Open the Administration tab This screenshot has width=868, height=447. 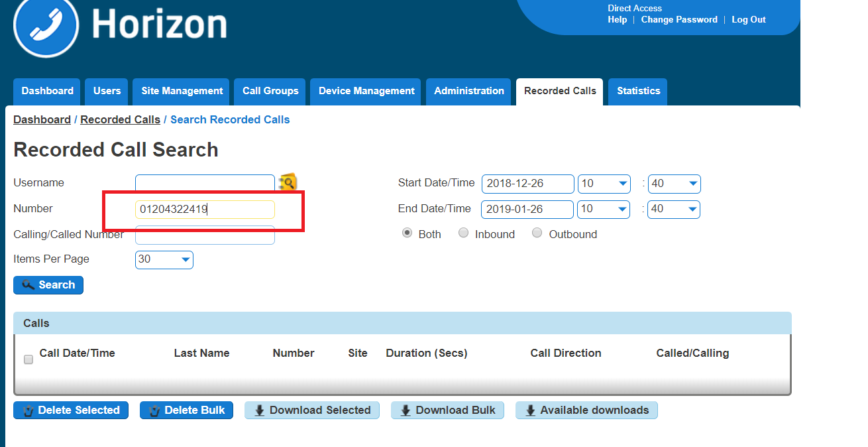[x=469, y=92]
